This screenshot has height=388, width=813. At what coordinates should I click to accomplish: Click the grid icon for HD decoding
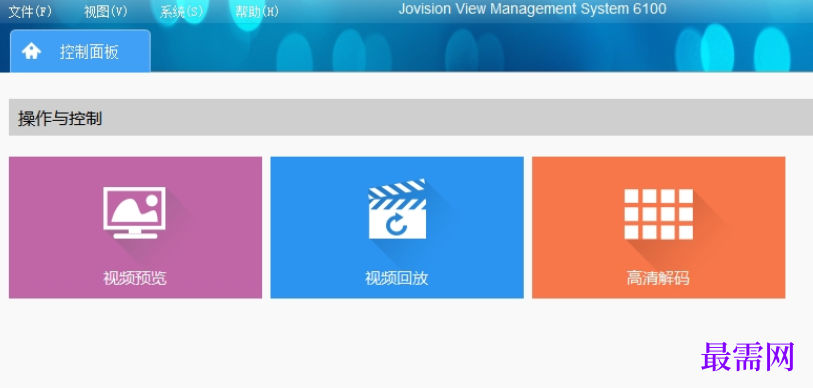[658, 214]
